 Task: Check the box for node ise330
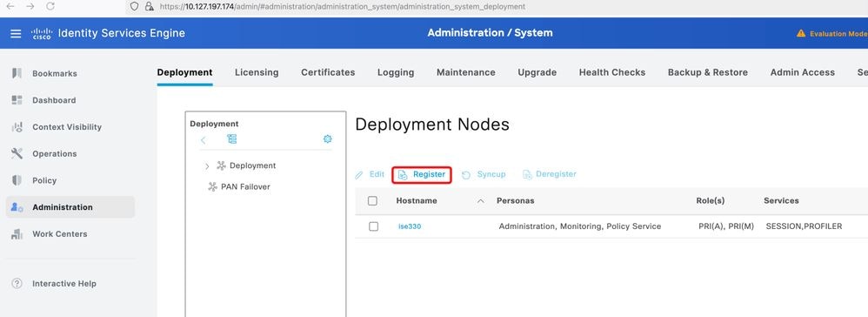pos(374,226)
